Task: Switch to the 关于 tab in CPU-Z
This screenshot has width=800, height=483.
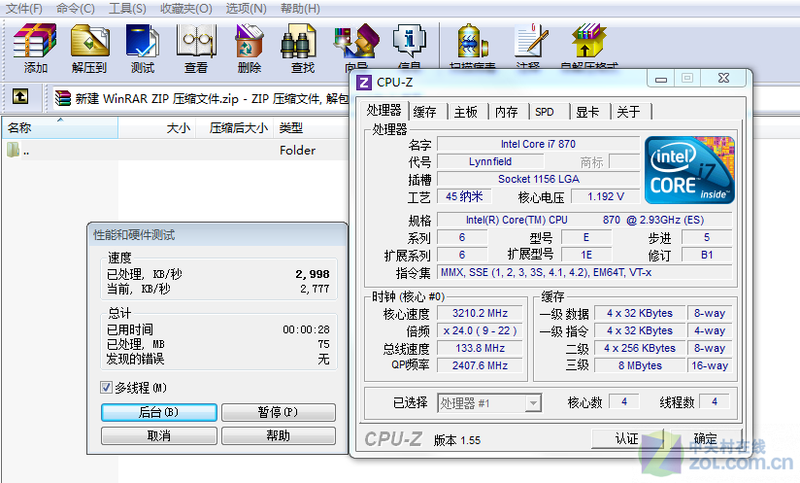Action: (x=629, y=112)
